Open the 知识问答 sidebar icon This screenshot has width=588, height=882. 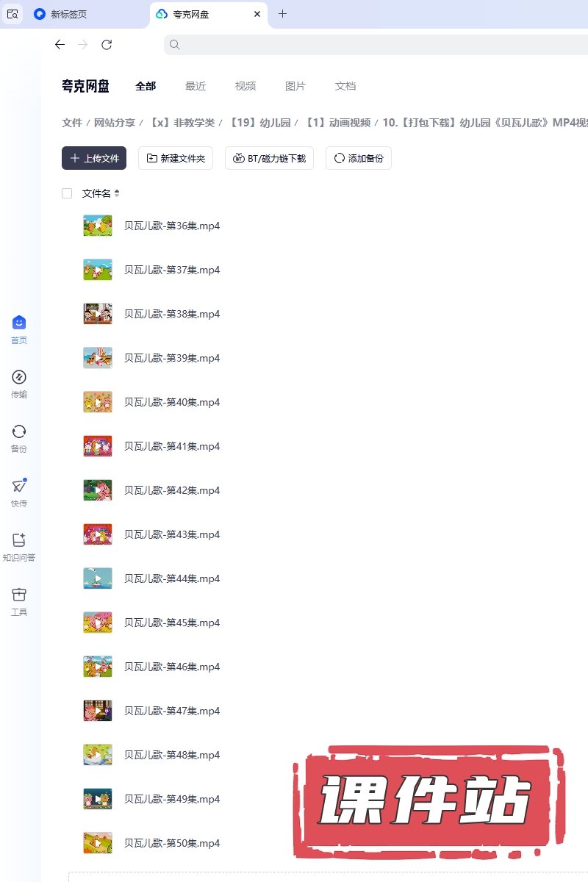click(x=19, y=547)
